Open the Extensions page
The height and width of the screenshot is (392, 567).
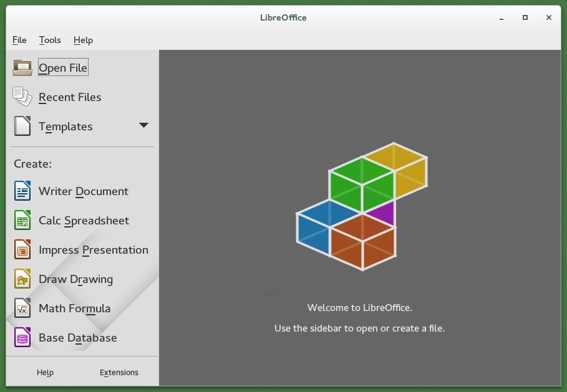coord(119,372)
